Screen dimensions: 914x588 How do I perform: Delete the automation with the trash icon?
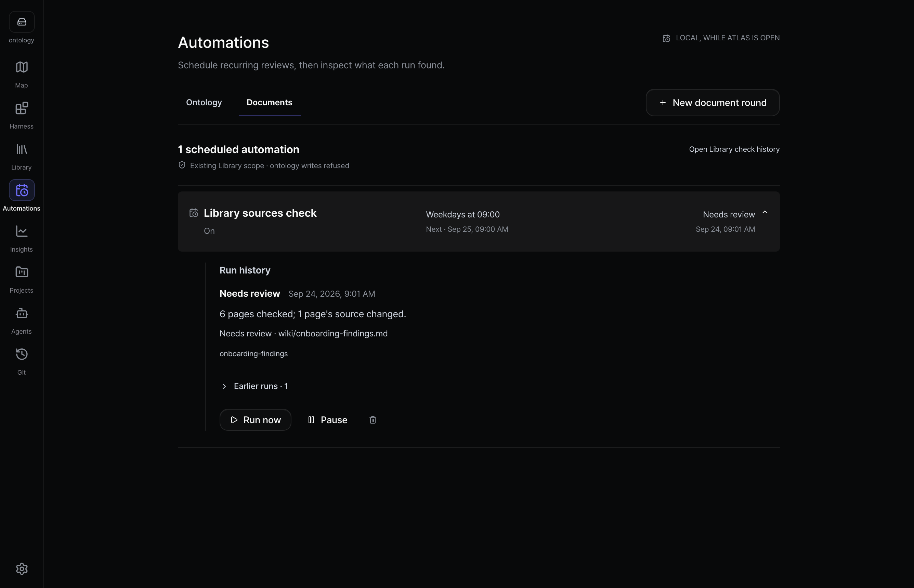click(x=373, y=419)
